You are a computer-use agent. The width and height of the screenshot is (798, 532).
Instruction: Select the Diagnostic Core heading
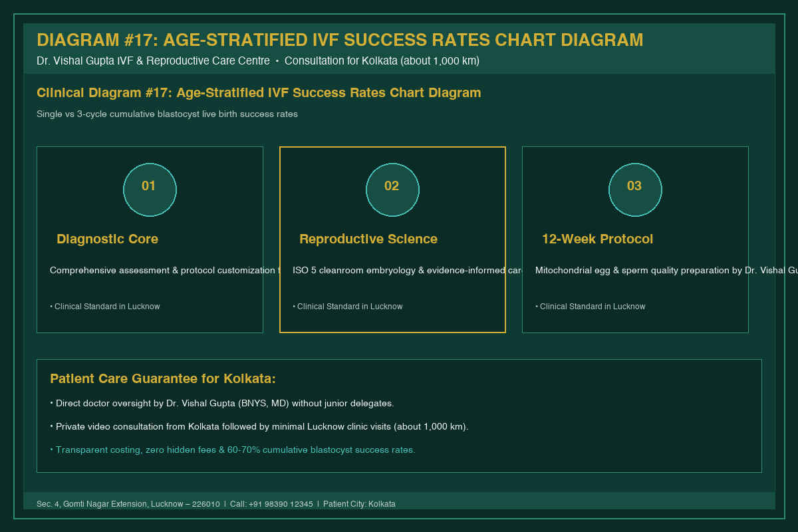pos(107,239)
